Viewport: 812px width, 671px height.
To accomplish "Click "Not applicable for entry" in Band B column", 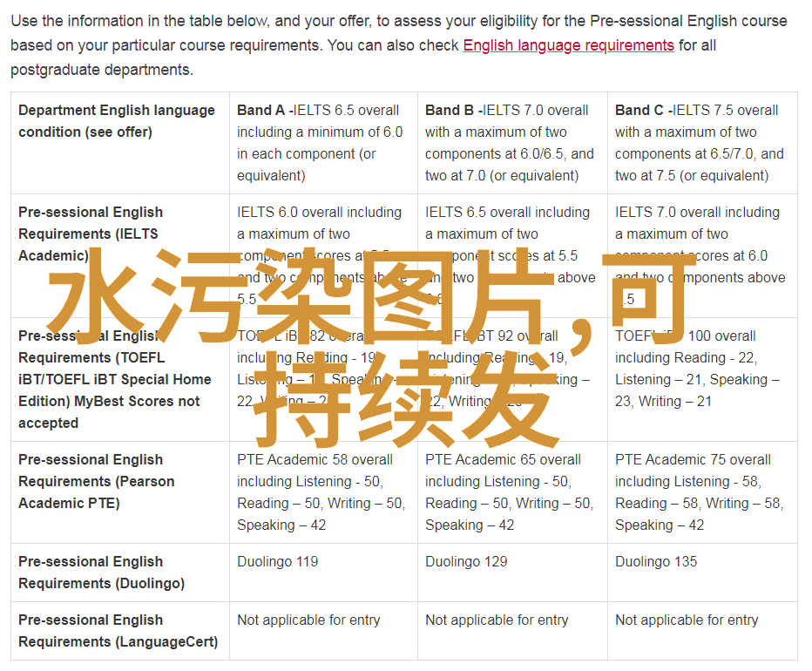I will coord(512,631).
